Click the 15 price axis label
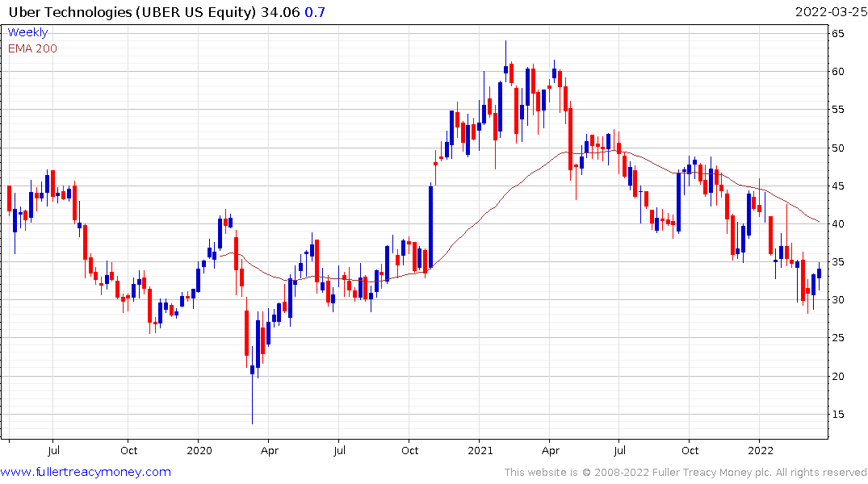 837,415
